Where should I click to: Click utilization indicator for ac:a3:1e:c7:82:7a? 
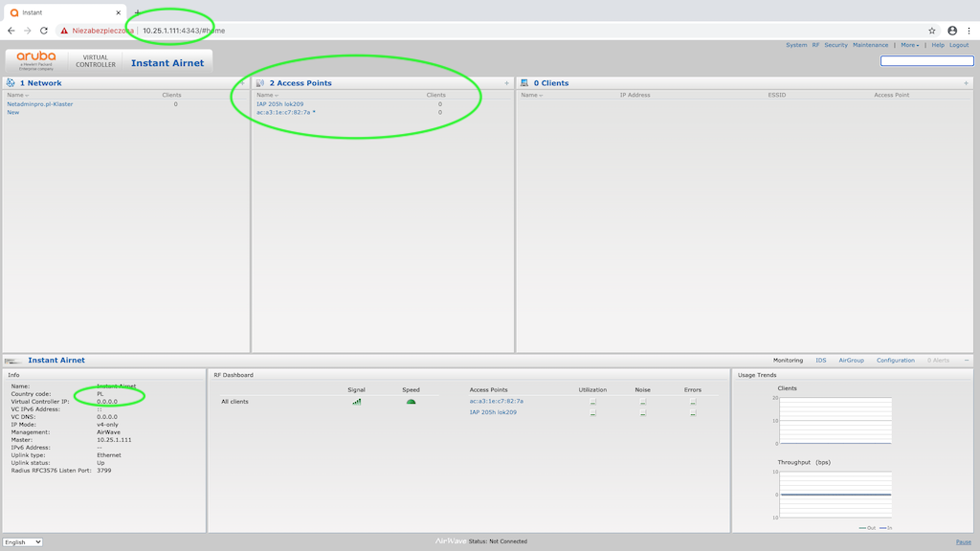tap(592, 403)
